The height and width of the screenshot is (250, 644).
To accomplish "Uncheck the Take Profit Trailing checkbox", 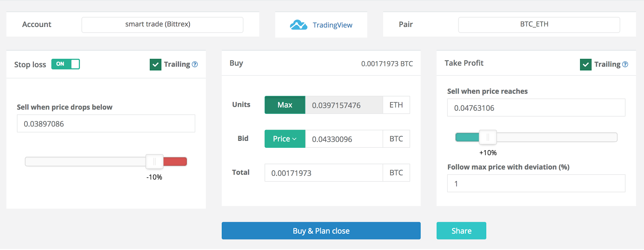I will (586, 64).
